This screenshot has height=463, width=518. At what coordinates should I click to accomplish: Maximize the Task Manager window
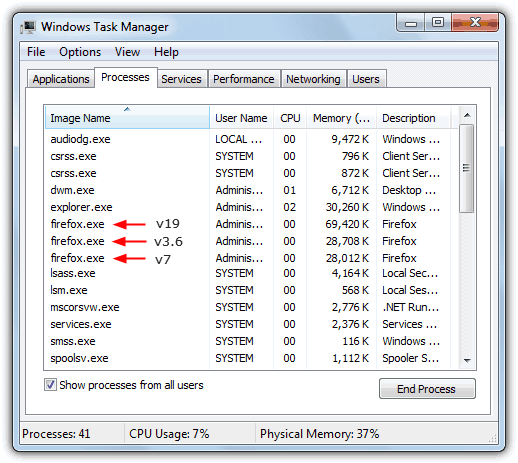438,23
